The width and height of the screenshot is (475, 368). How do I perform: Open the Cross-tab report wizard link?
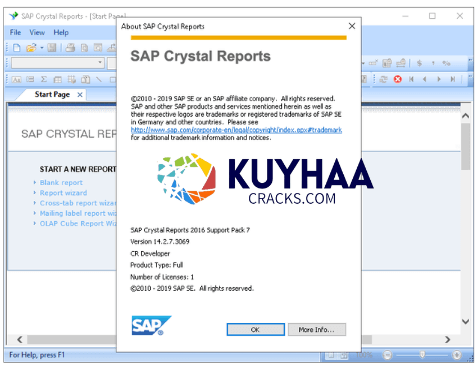[x=78, y=203]
